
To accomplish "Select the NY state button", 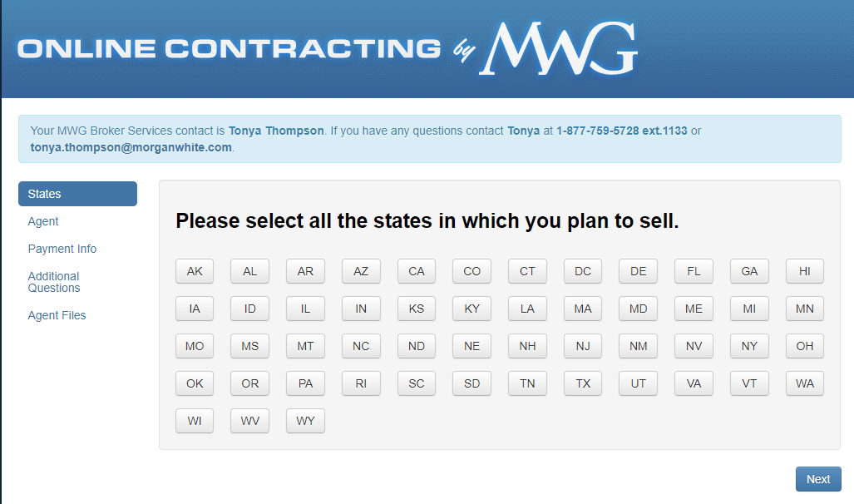I will (x=749, y=346).
